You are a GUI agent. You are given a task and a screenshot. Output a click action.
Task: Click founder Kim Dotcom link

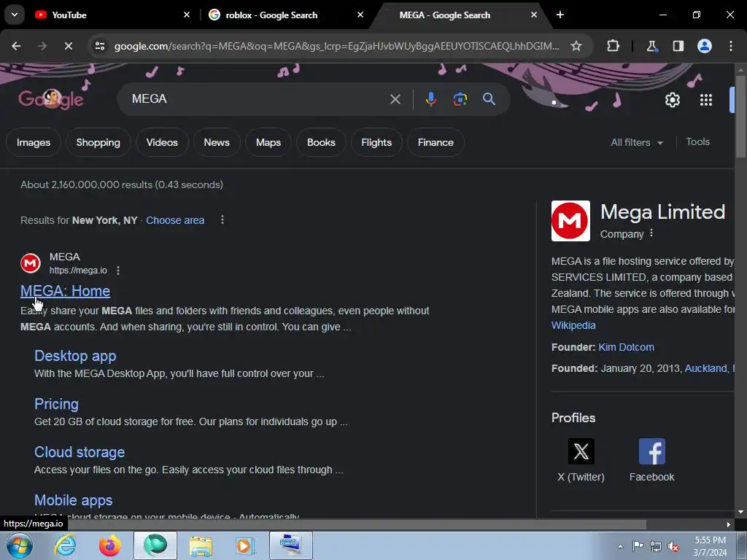(626, 347)
